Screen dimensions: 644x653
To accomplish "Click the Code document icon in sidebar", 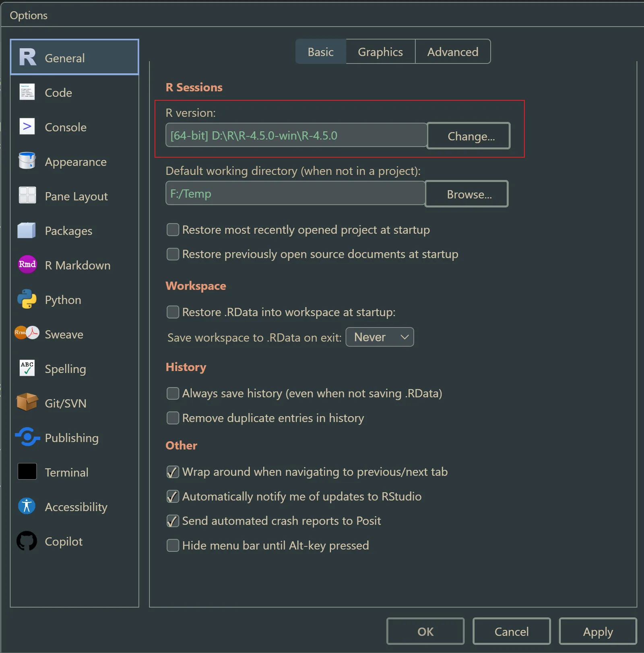I will (x=27, y=92).
